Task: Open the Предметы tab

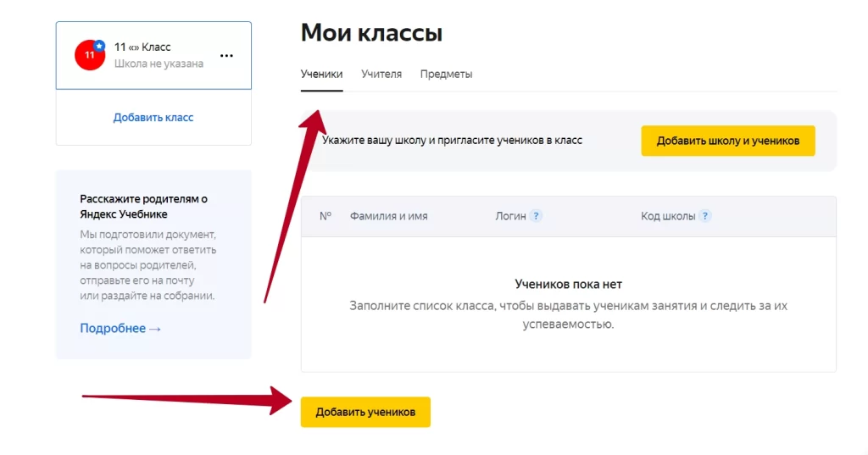Action: pyautogui.click(x=446, y=74)
